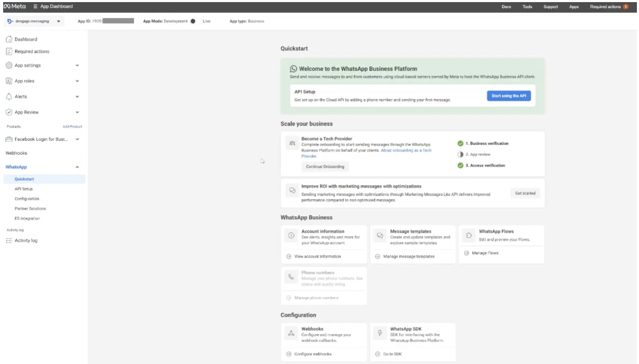Click arrow icon beside View account information
The height and width of the screenshot is (364, 639).
point(289,256)
